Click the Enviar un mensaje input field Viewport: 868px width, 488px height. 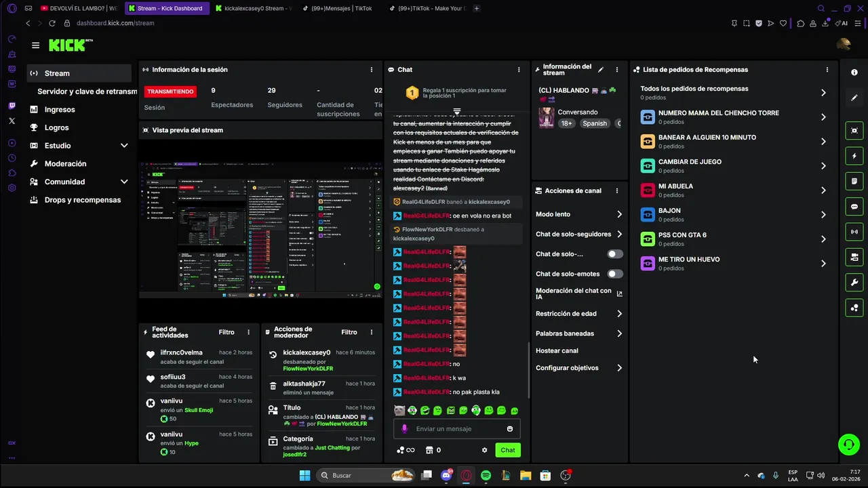(457, 429)
